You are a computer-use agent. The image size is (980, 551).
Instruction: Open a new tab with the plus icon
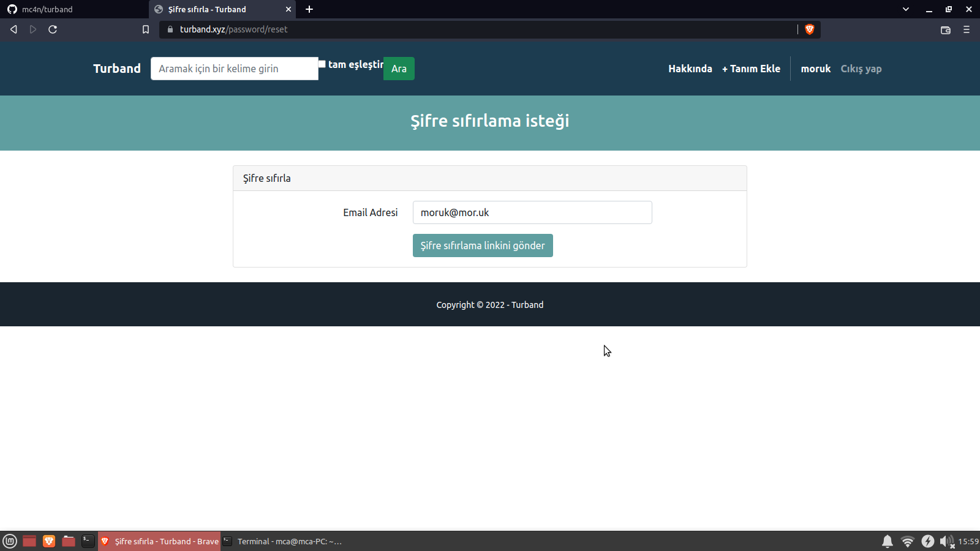click(309, 9)
